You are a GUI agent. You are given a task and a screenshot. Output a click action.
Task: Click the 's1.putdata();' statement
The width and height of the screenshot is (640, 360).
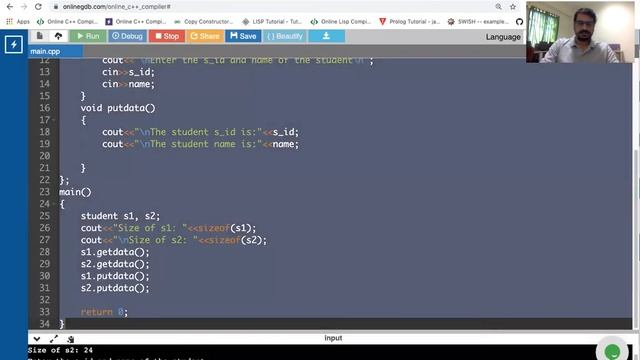pos(115,276)
